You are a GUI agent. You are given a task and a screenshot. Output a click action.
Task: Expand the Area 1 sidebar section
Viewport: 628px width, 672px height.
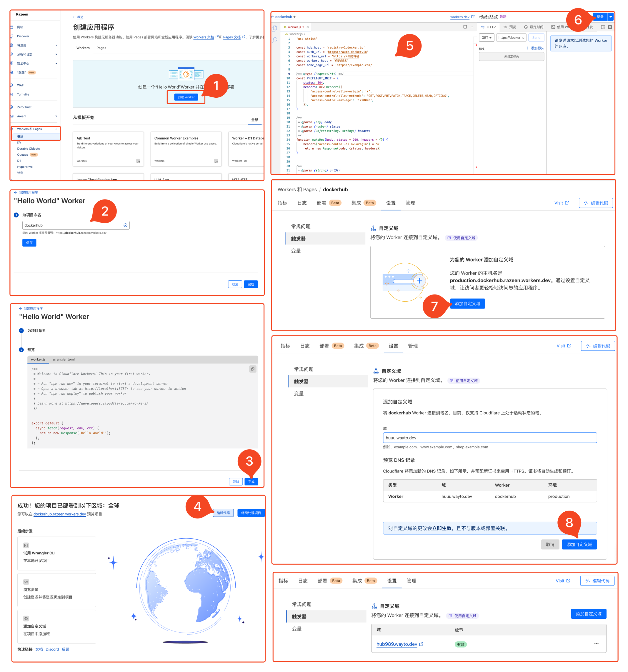(56, 116)
